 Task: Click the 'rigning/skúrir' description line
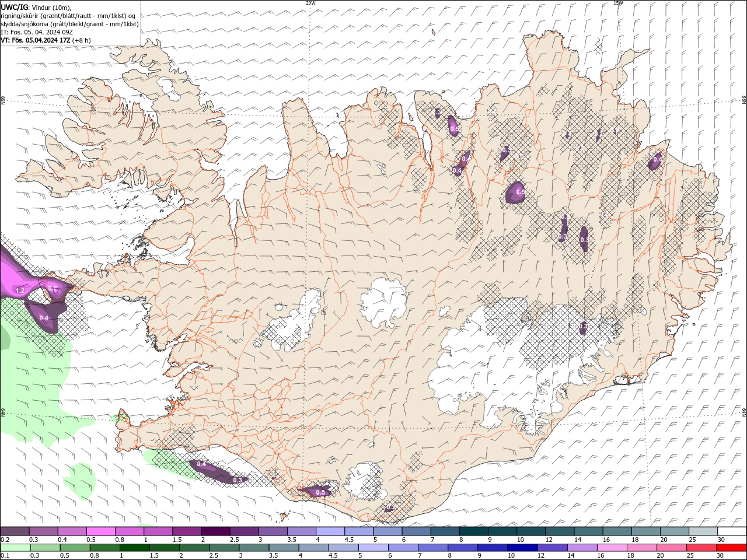click(x=68, y=16)
